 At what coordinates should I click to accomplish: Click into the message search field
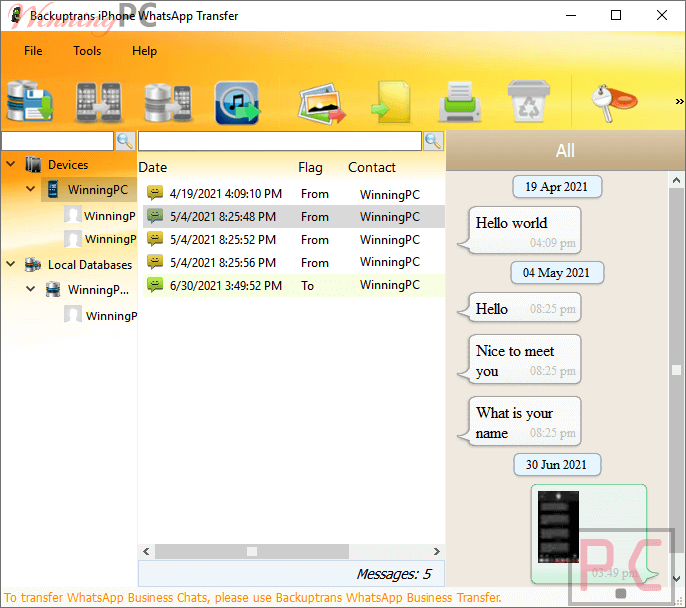[x=280, y=141]
